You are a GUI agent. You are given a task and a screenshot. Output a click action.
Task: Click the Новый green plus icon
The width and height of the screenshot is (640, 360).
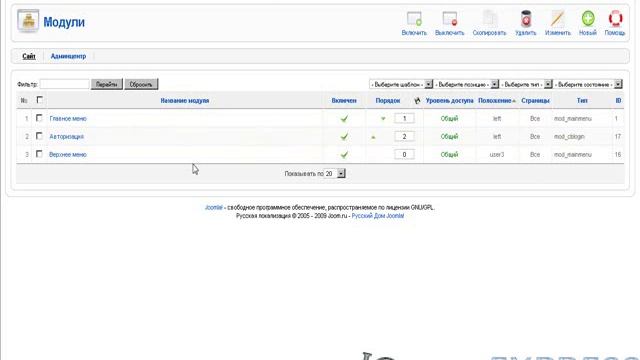(588, 19)
